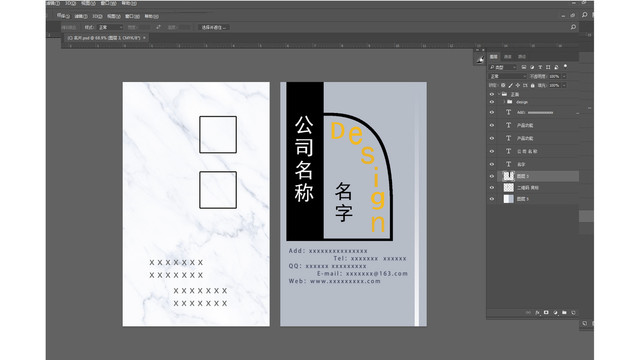Viewport: 640px width, 360px height.
Task: Lock artboard nesting icon
Action: tap(525, 85)
